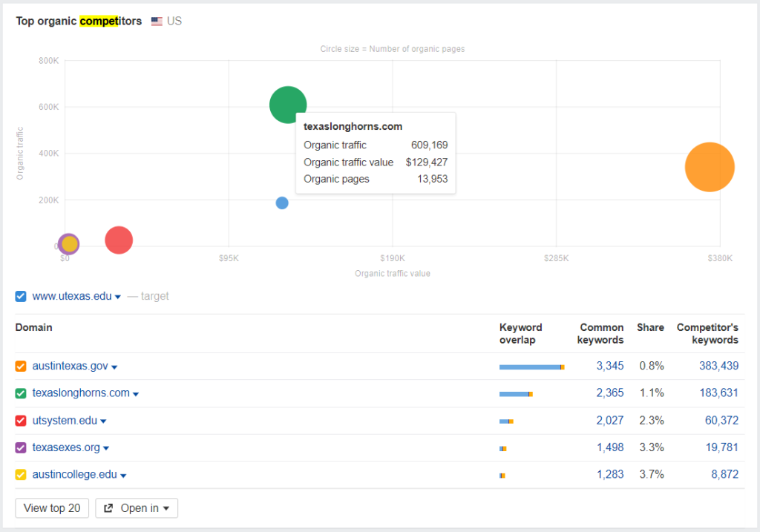The image size is (760, 532).
Task: Open the texaslonghorns.com dropdown arrow
Action: click(136, 394)
